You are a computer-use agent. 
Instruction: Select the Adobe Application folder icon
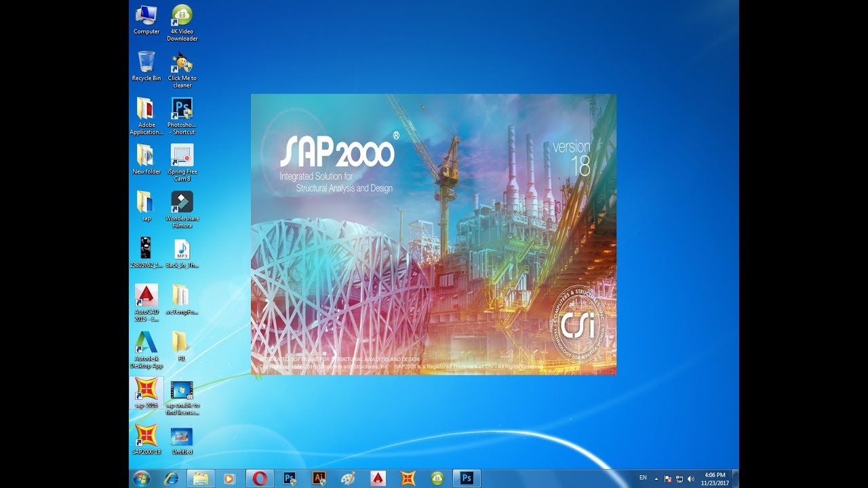[146, 116]
